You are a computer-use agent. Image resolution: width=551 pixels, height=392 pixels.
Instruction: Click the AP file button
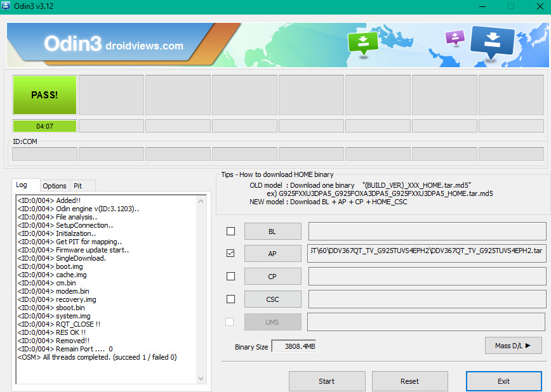[273, 254]
